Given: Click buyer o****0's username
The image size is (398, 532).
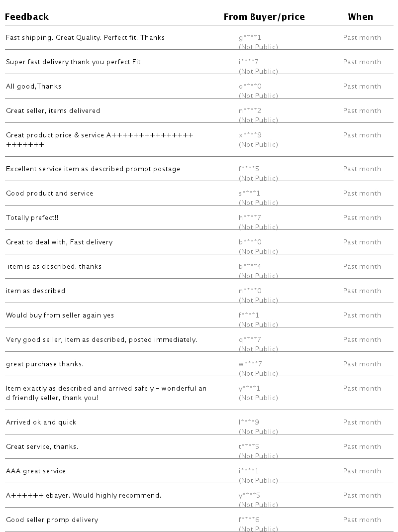Looking at the screenshot, I should pos(250,86).
